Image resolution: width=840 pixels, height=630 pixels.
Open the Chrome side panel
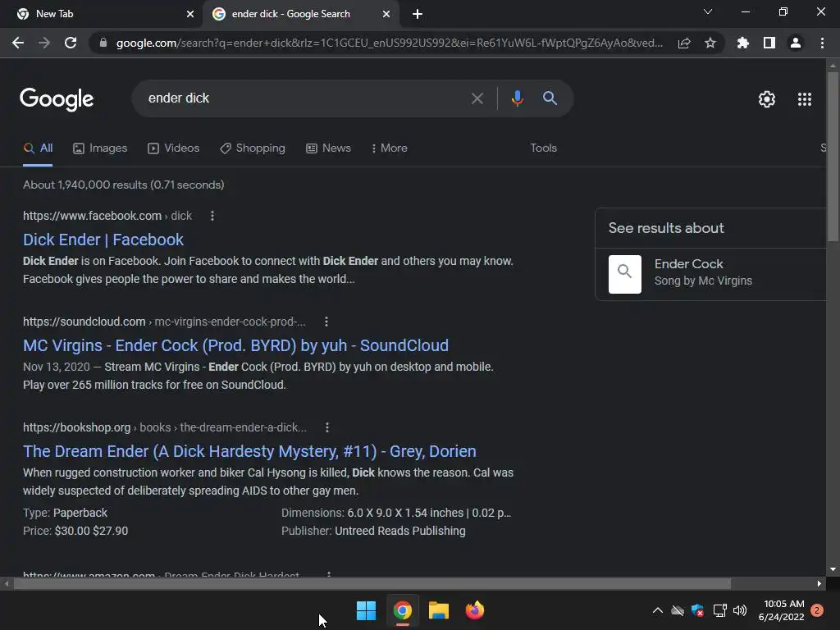769,43
